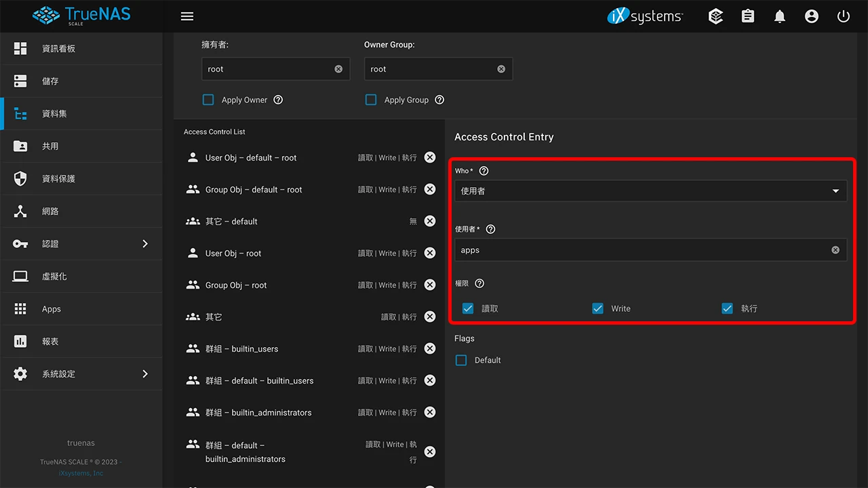868x488 pixels.
Task: Check the Default flag checkbox
Action: point(461,360)
